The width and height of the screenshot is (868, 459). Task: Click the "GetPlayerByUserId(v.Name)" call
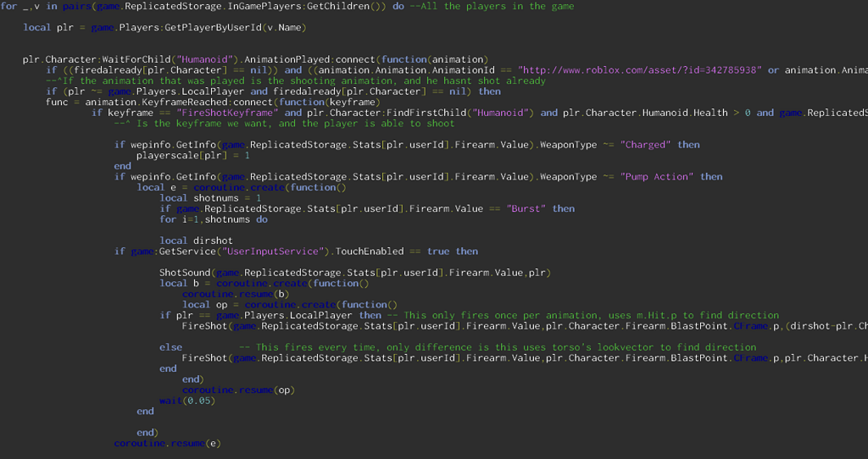pyautogui.click(x=236, y=27)
